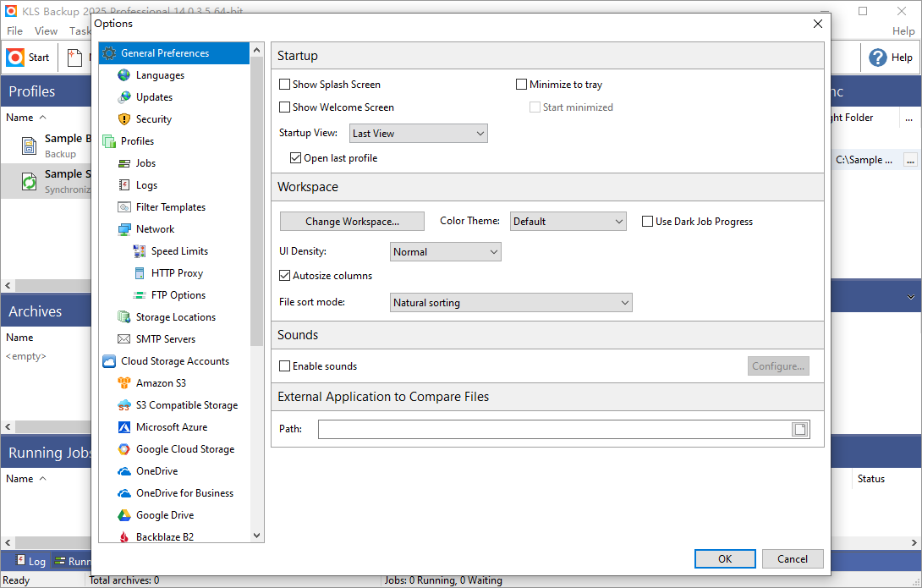Click the Help question mark icon in main window
The width and height of the screenshot is (922, 588).
tap(877, 58)
